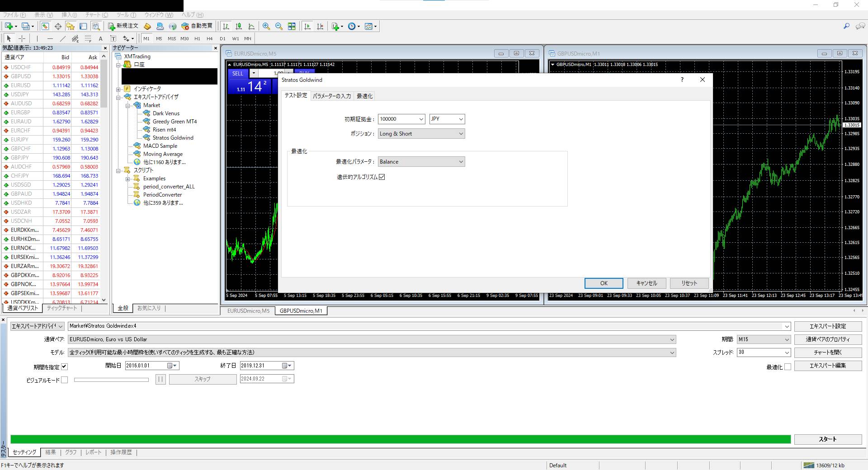This screenshot has height=470, width=868.
Task: Switch timeframe to D1
Action: 222,38
